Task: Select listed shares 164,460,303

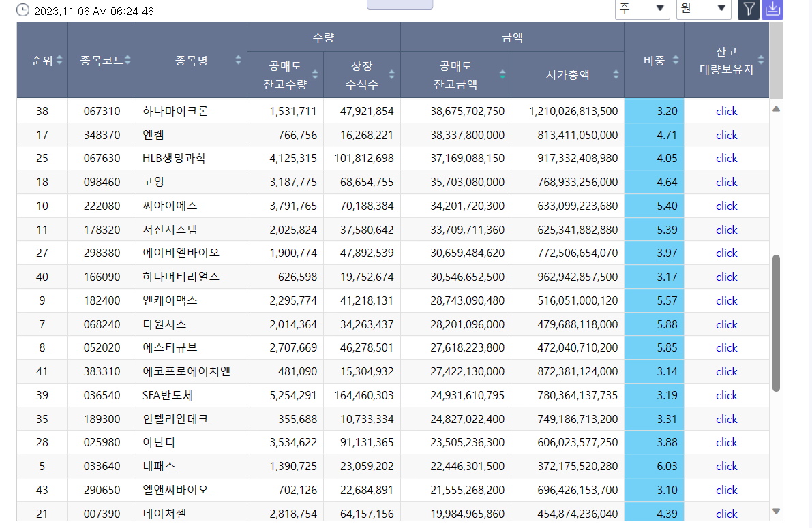Action: point(364,395)
